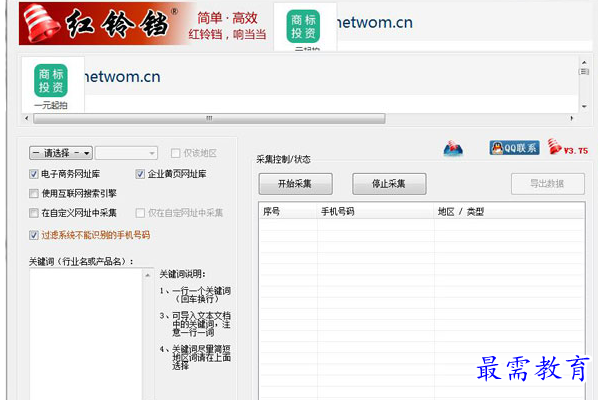Click the ad panel horizontal scrollbar thumb
Viewport: 598px width, 400px height.
(209, 119)
